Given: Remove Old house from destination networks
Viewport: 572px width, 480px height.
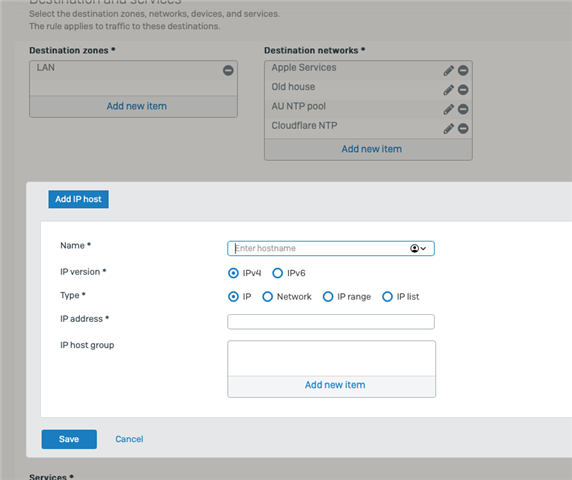Looking at the screenshot, I should pyautogui.click(x=463, y=90).
